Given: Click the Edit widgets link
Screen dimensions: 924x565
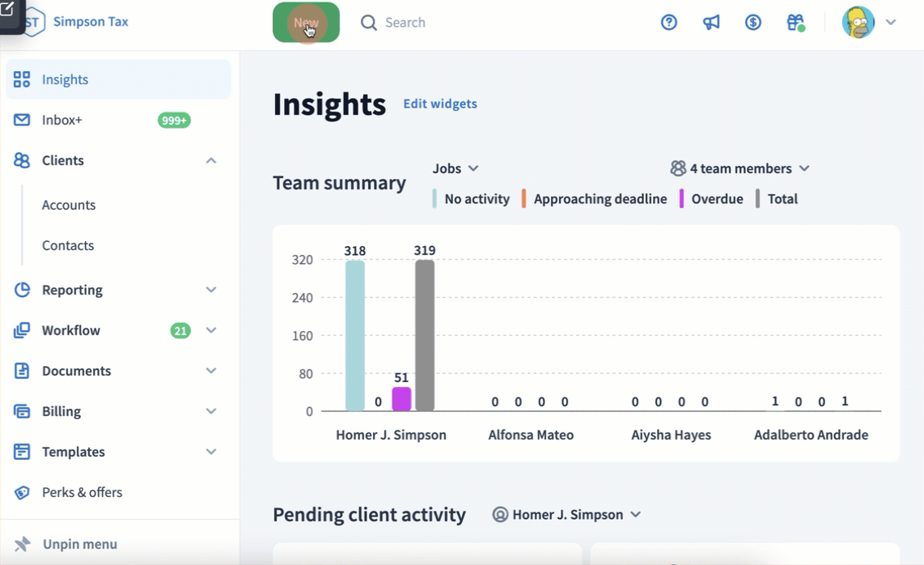Looking at the screenshot, I should [440, 104].
